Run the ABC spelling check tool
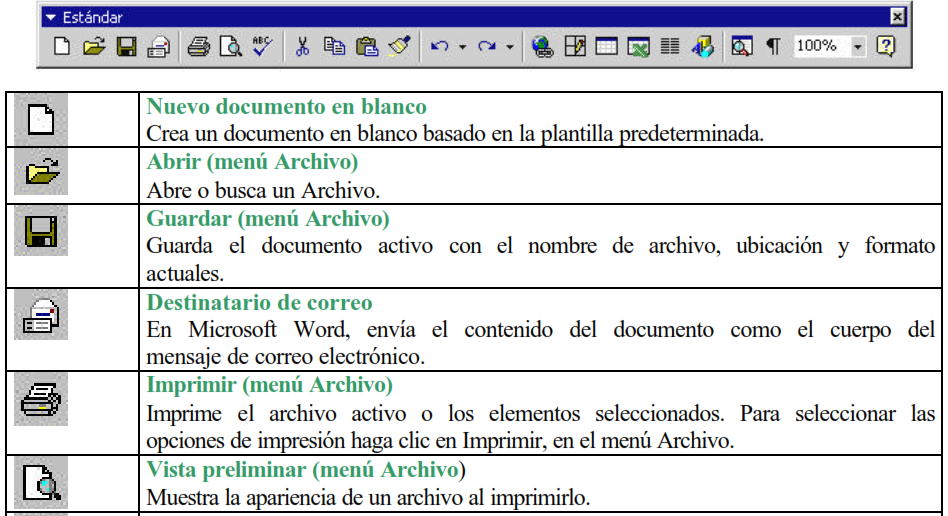This screenshot has height=516, width=948. [x=262, y=46]
